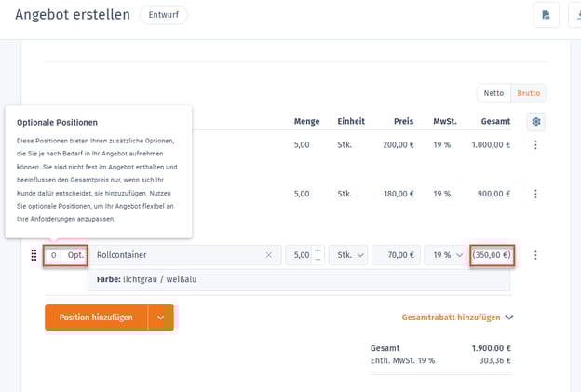Viewport: 581px width, 392px height.
Task: Click the 70,00 € price field
Action: tap(396, 255)
